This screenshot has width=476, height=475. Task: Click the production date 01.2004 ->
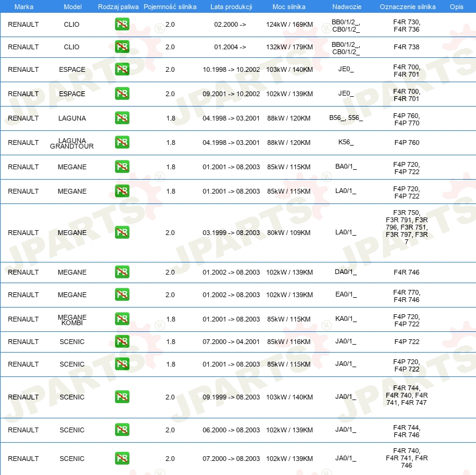click(x=230, y=47)
